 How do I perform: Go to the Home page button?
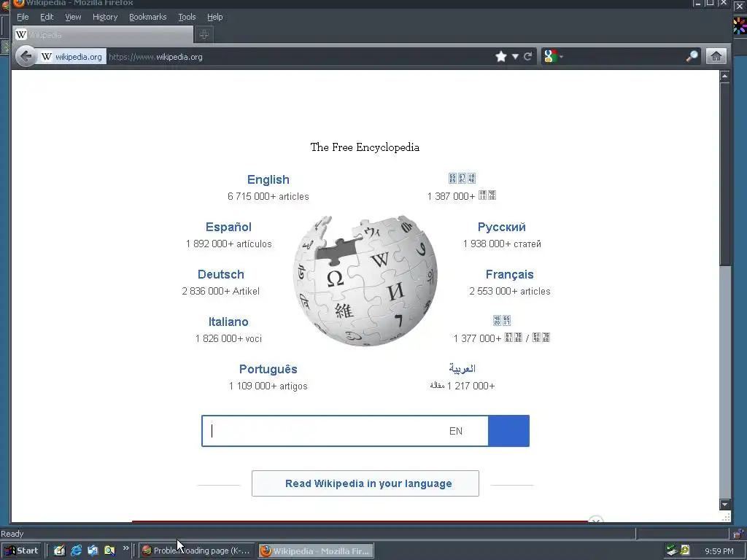point(716,57)
